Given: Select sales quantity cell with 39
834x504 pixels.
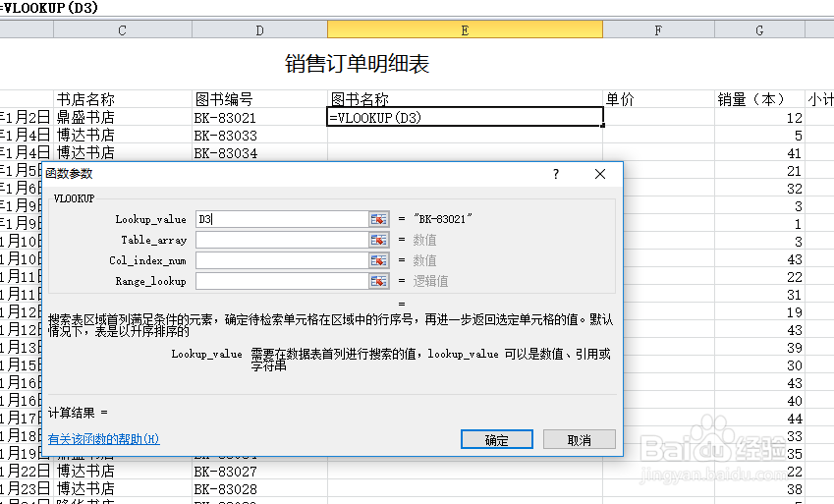Looking at the screenshot, I should pos(759,348).
